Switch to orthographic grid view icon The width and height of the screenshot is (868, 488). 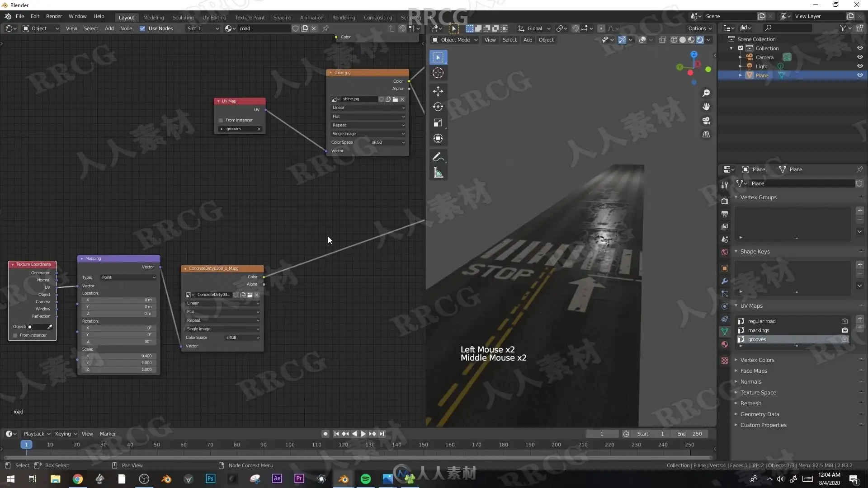(706, 135)
